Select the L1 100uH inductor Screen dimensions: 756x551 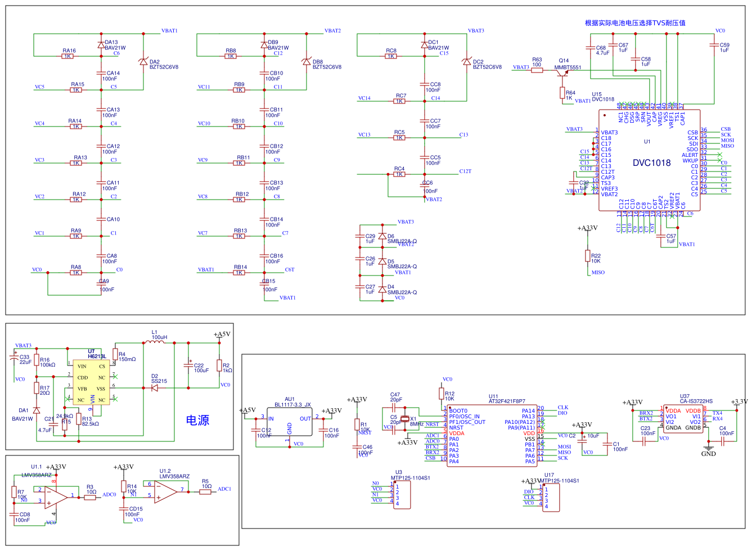(x=158, y=342)
